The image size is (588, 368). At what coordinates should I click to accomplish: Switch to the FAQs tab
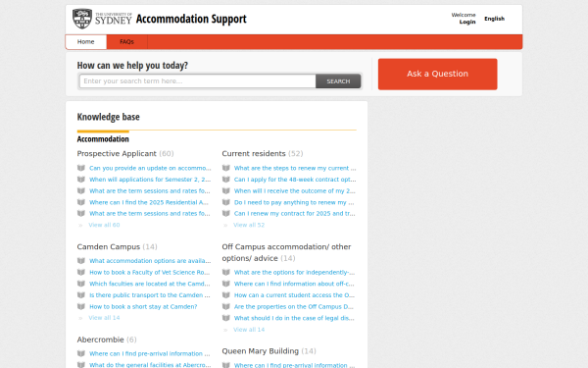(x=126, y=41)
